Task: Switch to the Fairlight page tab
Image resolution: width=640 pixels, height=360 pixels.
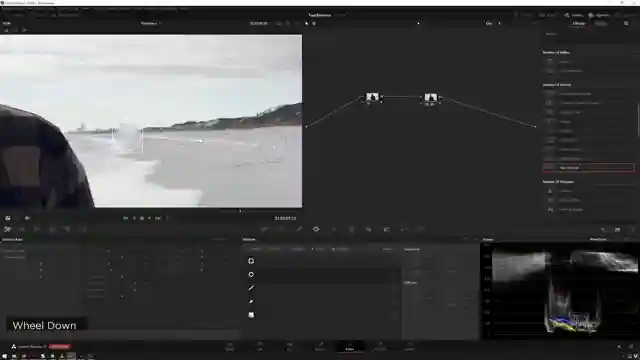Action: pos(380,347)
